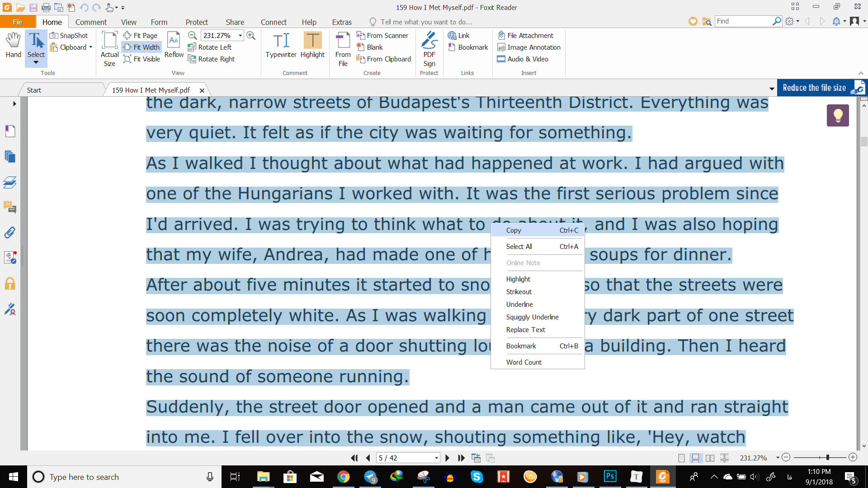Open the page number dropdown
Screen dimensions: 868x488
[x=436, y=458]
